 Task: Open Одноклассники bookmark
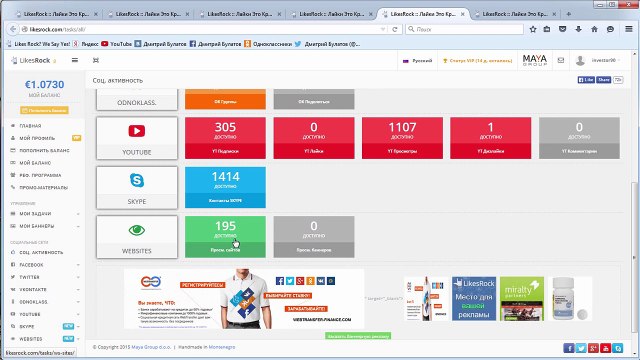[x=268, y=44]
